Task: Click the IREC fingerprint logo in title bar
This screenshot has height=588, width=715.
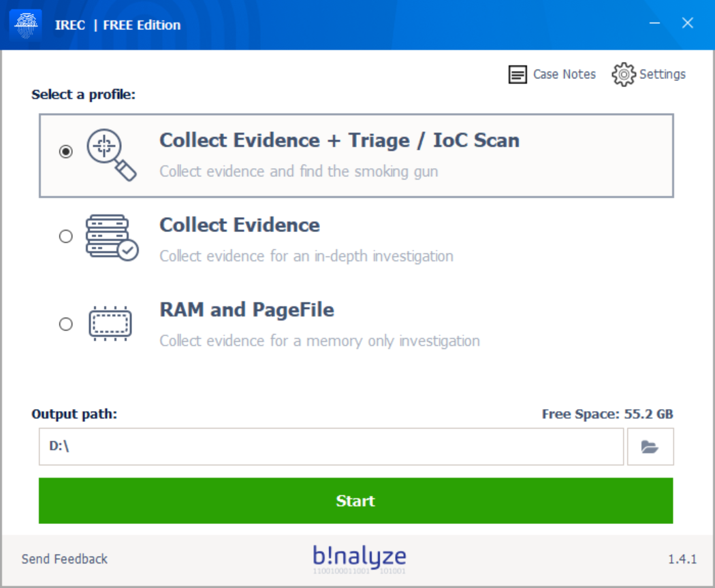Action: coord(25,25)
